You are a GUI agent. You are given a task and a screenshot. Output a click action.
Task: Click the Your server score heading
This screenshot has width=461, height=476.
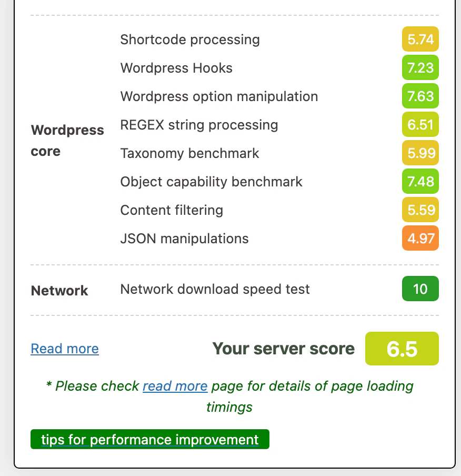coord(283,349)
